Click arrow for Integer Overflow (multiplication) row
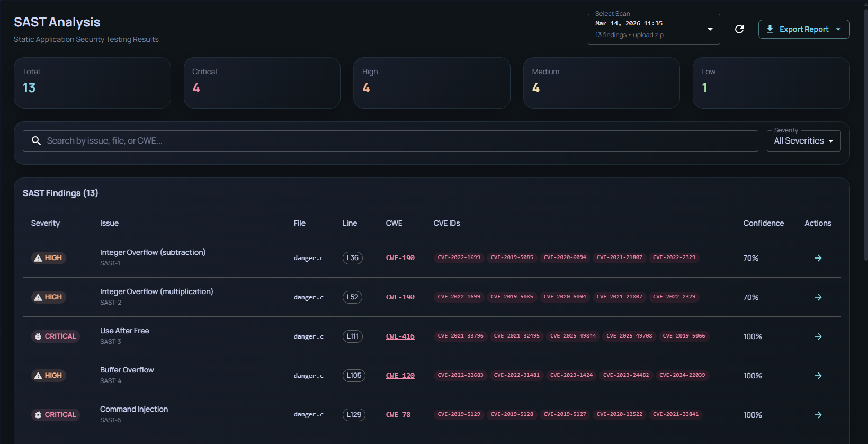Screen dimensions: 868x444 pos(818,297)
